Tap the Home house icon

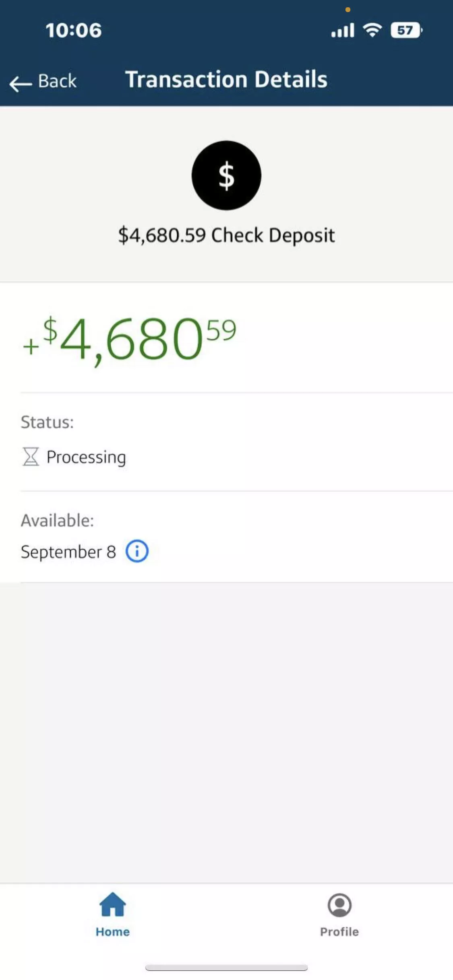(113, 904)
